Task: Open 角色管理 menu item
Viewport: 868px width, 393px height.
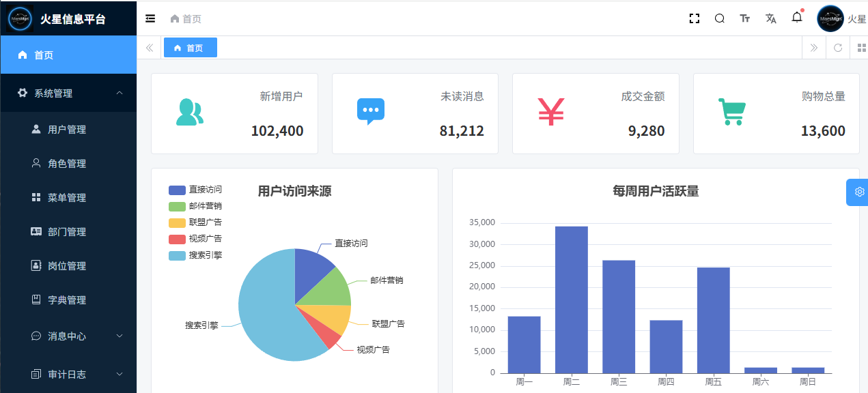Action: (x=68, y=163)
